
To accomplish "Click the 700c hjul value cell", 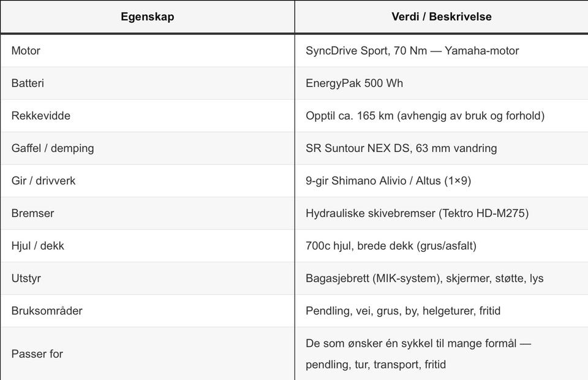I will tap(391, 246).
